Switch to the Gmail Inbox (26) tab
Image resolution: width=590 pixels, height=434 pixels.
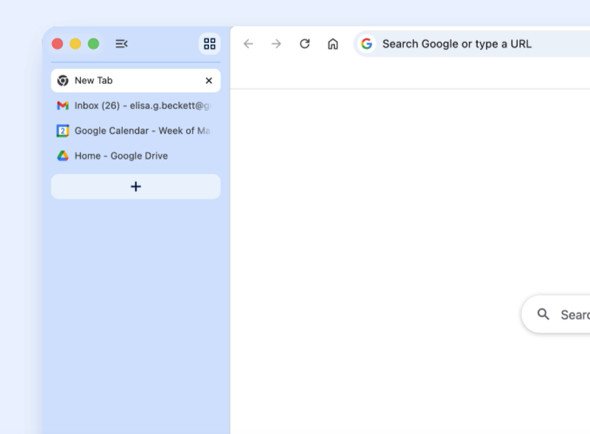(136, 106)
